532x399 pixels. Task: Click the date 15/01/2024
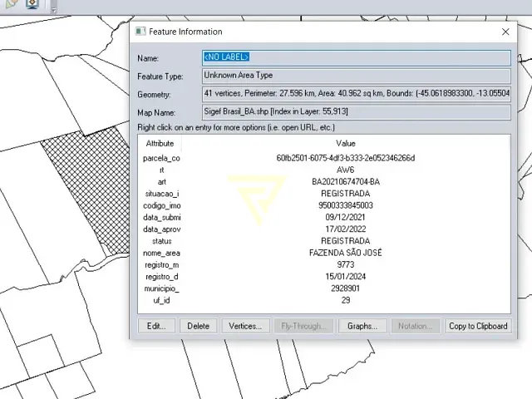[x=346, y=277]
